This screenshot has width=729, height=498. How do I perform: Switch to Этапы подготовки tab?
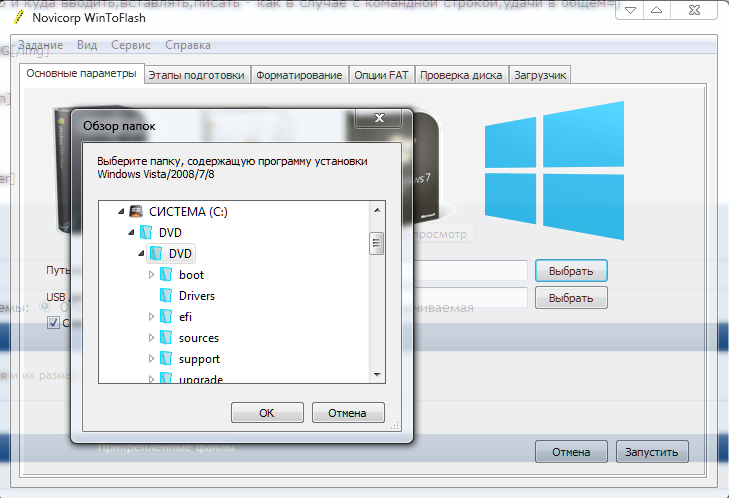tap(196, 75)
